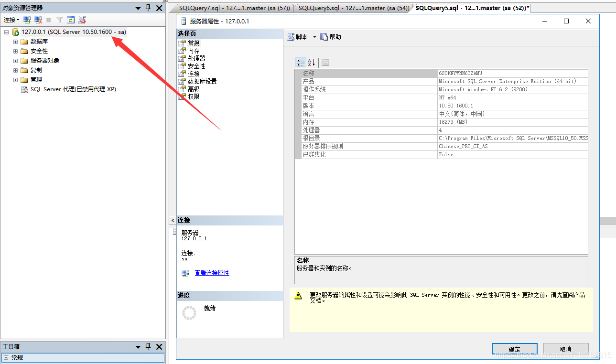Viewport: 616px width, 364px height.
Task: Open the 连接 dropdown in Object Explorer
Action: (11, 20)
